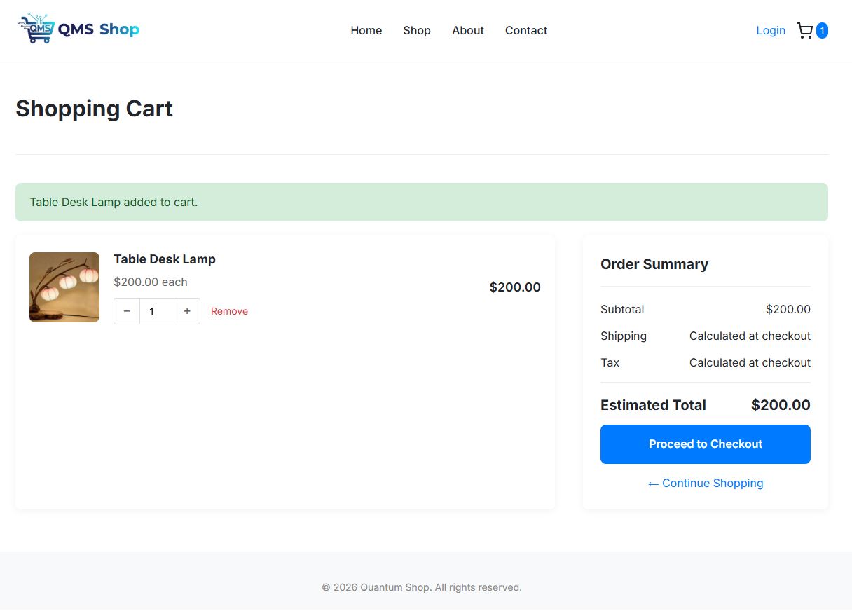
Task: Click the cart item count badge
Action: (822, 31)
